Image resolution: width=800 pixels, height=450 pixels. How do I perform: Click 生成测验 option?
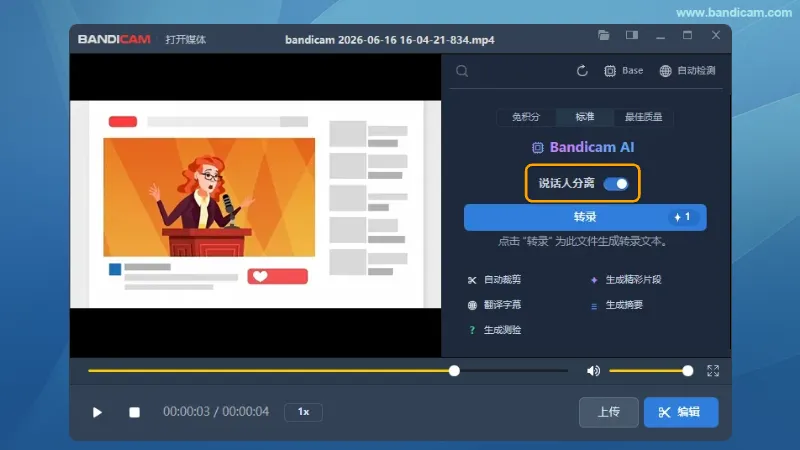494,330
